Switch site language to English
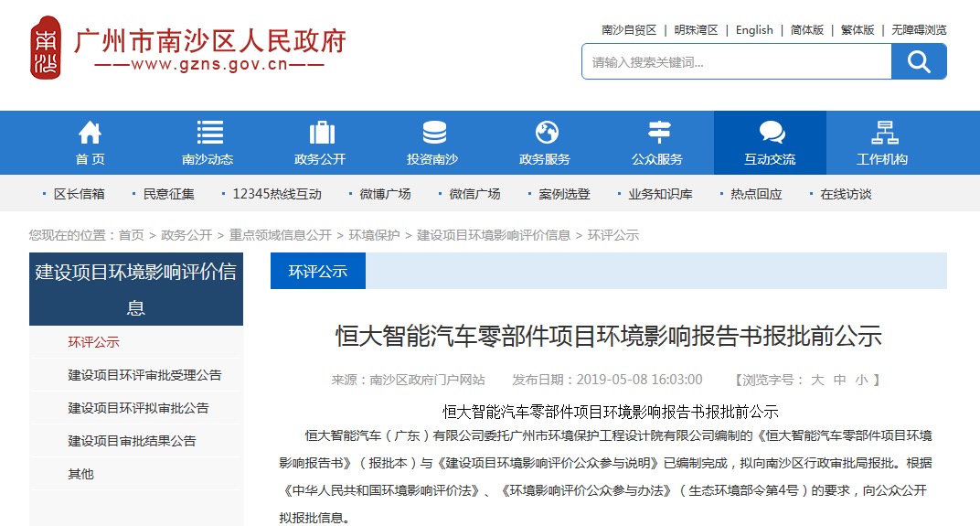 point(754,30)
